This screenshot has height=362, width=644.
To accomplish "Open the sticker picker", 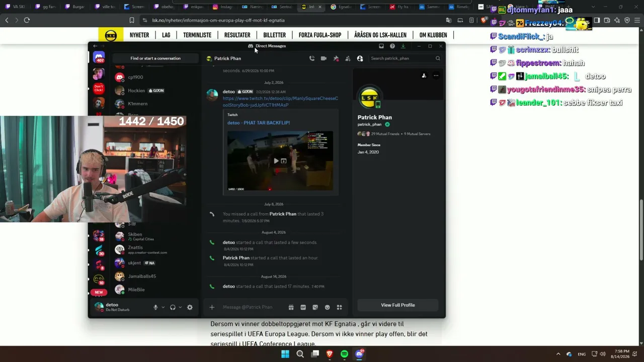I will (x=315, y=307).
